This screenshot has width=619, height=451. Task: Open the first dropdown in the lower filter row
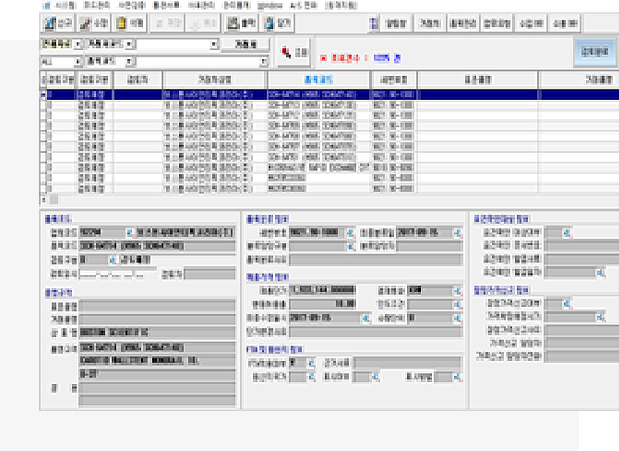(78, 62)
